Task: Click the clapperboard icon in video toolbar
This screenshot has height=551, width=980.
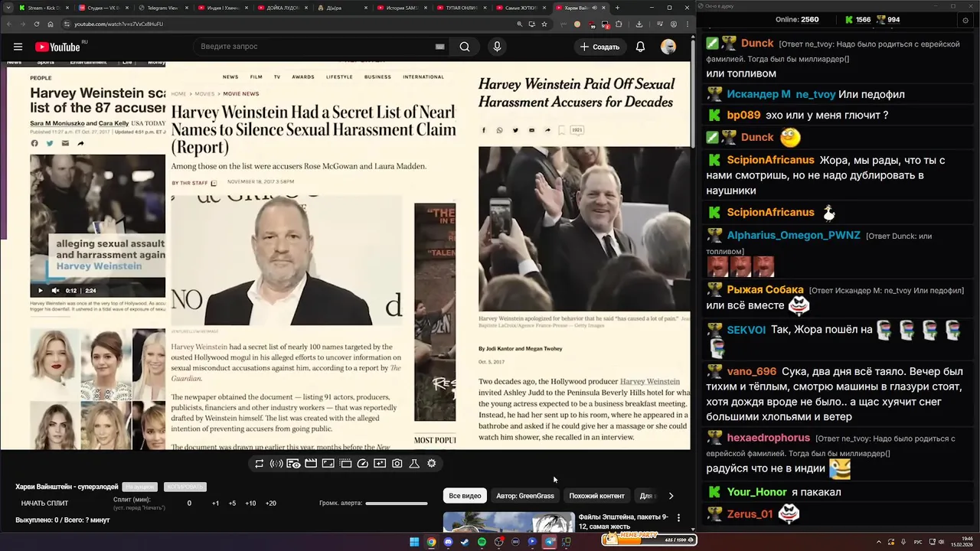Action: pyautogui.click(x=311, y=464)
